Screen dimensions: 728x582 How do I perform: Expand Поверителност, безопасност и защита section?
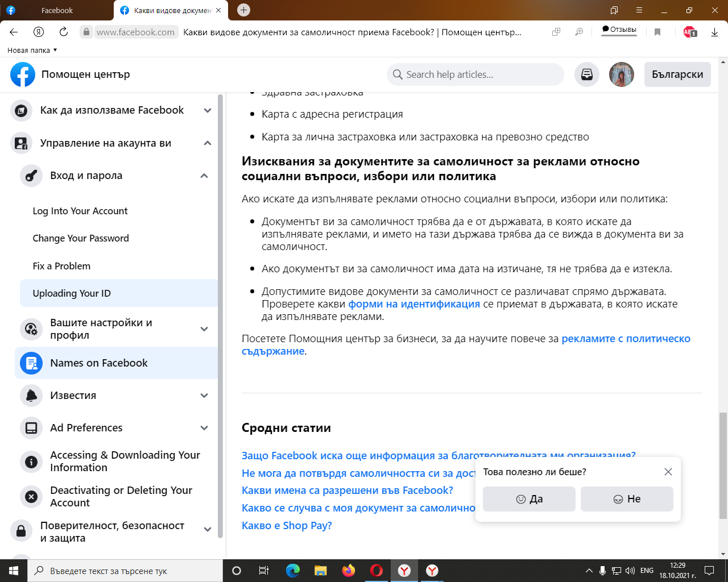click(208, 530)
